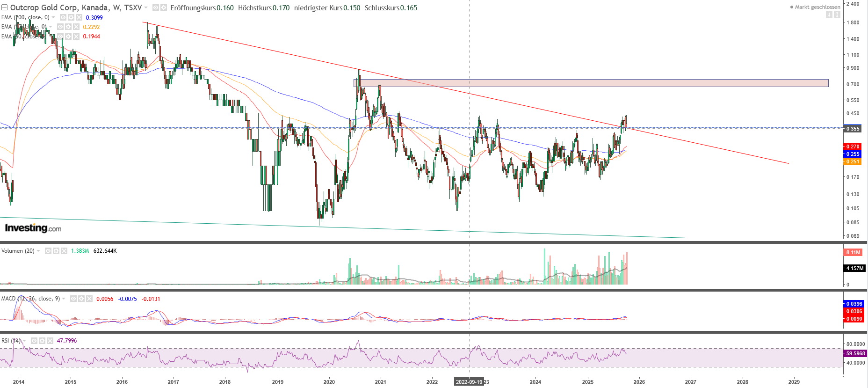Open Volumen indicator settings gear

(x=56, y=251)
